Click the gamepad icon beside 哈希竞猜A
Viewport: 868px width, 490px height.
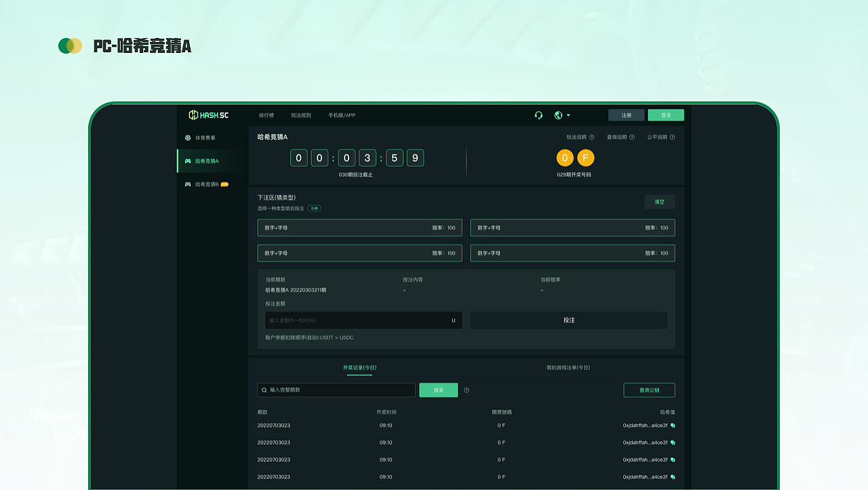(x=188, y=161)
